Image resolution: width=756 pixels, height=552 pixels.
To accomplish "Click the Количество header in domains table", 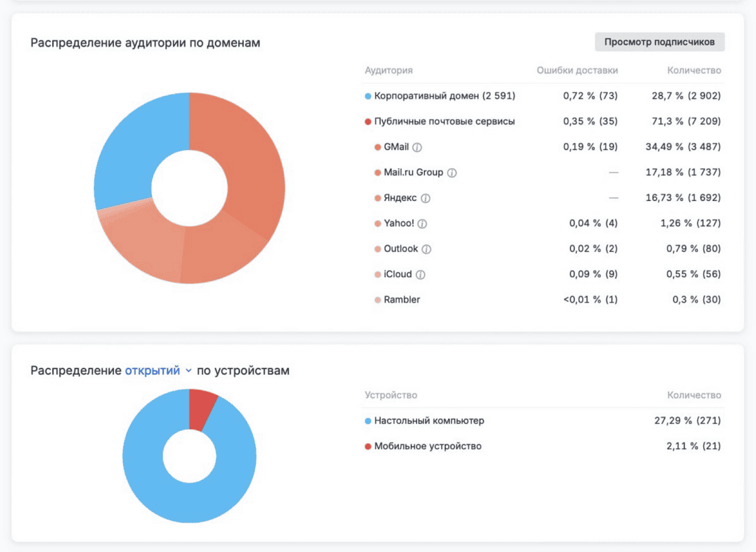I will click(694, 71).
